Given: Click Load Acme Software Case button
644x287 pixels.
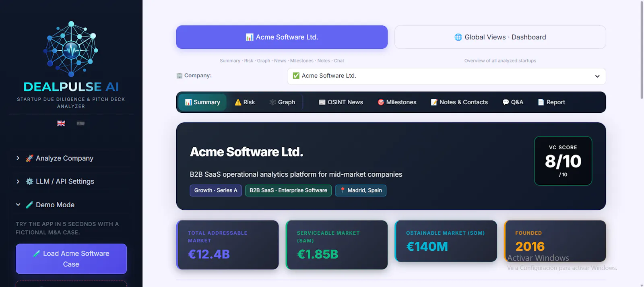Looking at the screenshot, I should pyautogui.click(x=71, y=259).
